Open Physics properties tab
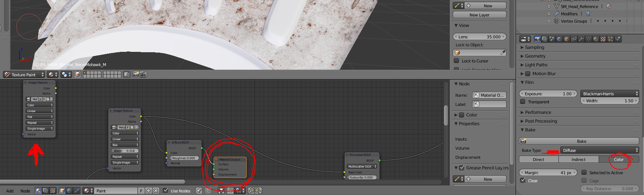644x195 pixels. point(618,39)
